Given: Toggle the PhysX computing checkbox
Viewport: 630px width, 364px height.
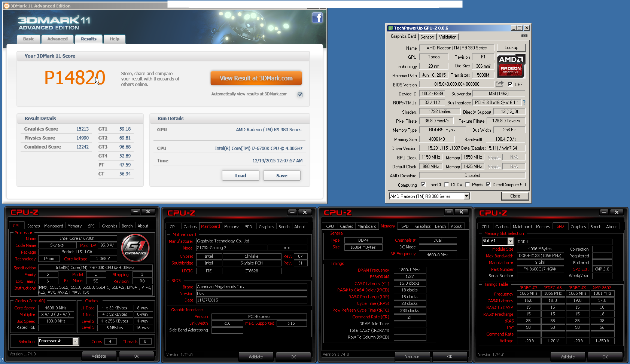Looking at the screenshot, I should tap(468, 184).
